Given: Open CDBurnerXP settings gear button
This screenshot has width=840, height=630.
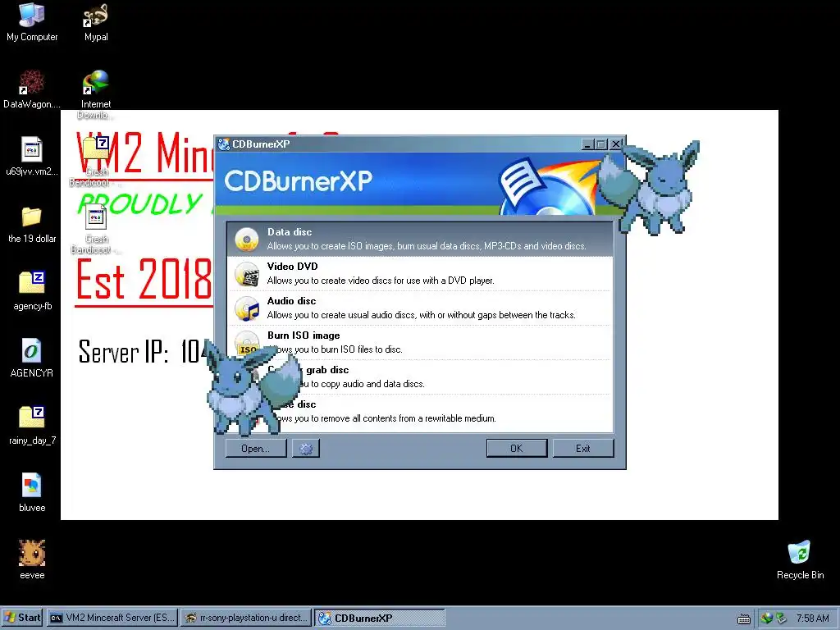Looking at the screenshot, I should [x=306, y=449].
